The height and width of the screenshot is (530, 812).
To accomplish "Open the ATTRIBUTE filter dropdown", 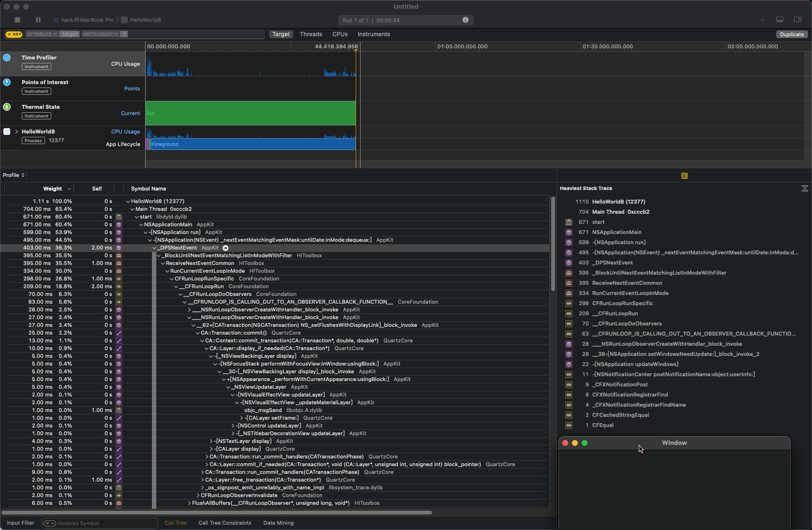I will tap(42, 34).
